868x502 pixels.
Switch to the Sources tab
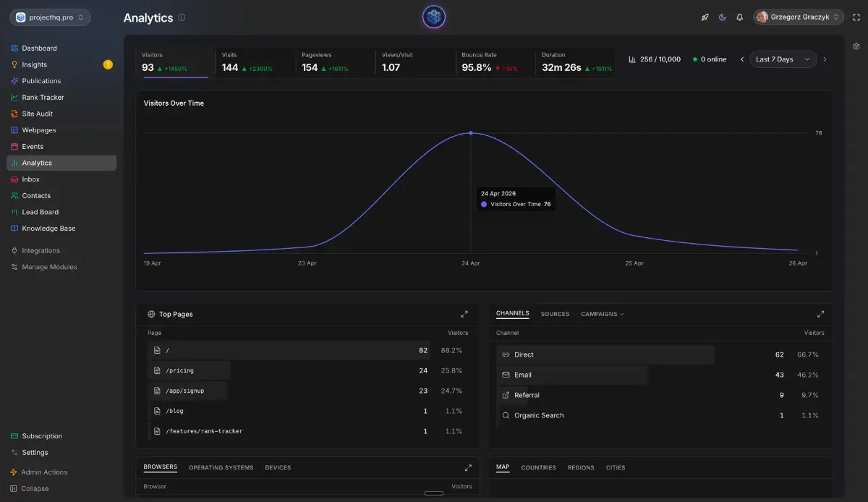pos(555,314)
